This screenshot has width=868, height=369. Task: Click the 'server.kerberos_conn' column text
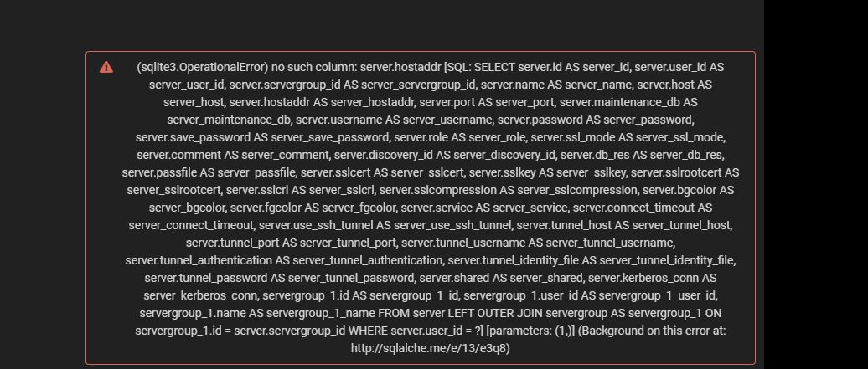pos(643,278)
